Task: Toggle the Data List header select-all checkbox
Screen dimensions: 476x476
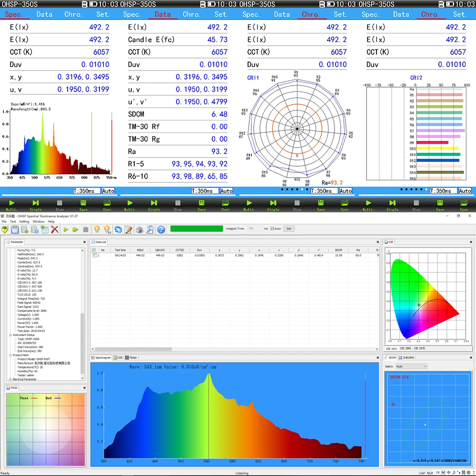Action: [x=94, y=249]
